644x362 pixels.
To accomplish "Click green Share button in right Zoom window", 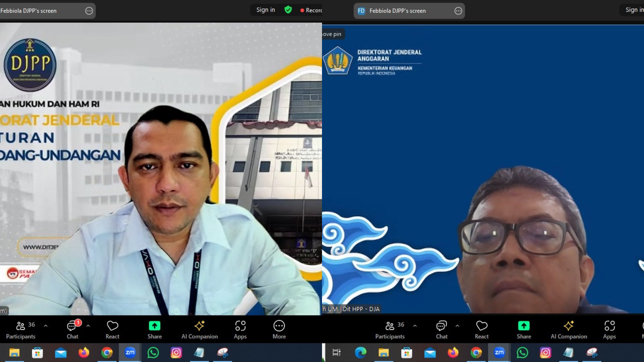I will point(524,330).
